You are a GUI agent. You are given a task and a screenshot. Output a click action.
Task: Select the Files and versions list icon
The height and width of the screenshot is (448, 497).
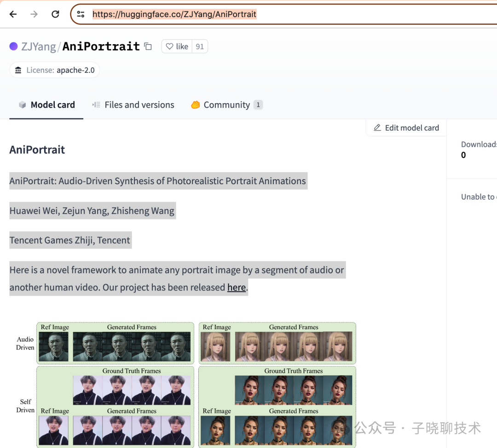[96, 105]
